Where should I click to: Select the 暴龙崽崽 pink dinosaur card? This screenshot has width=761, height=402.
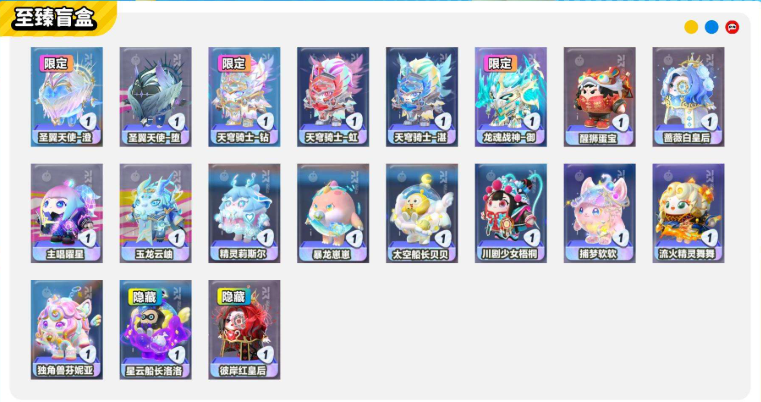pos(333,213)
